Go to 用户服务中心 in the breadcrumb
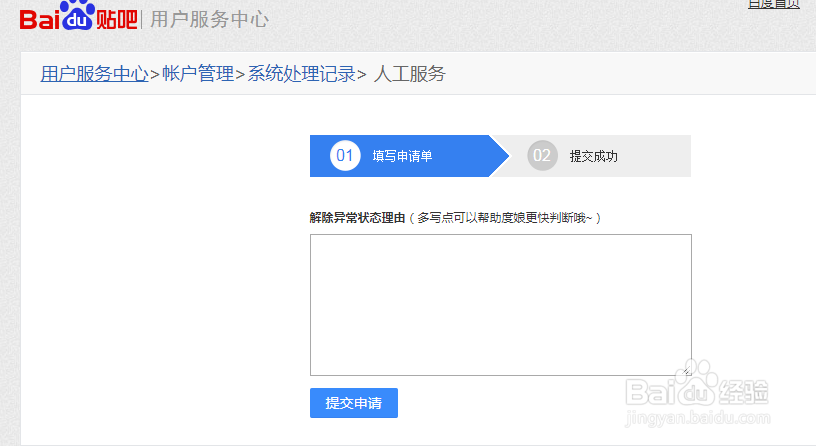Image resolution: width=816 pixels, height=446 pixels. pyautogui.click(x=94, y=74)
